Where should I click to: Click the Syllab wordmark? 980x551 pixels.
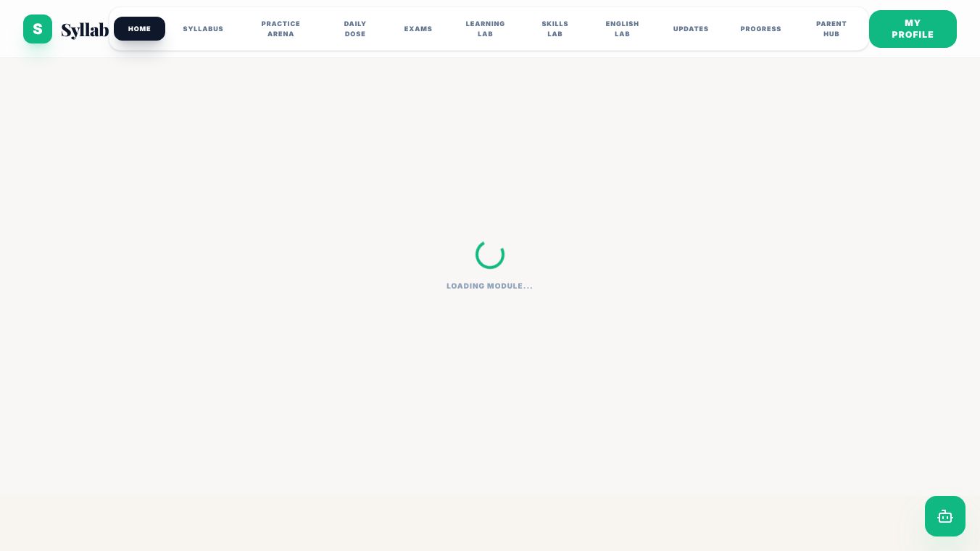pyautogui.click(x=85, y=30)
